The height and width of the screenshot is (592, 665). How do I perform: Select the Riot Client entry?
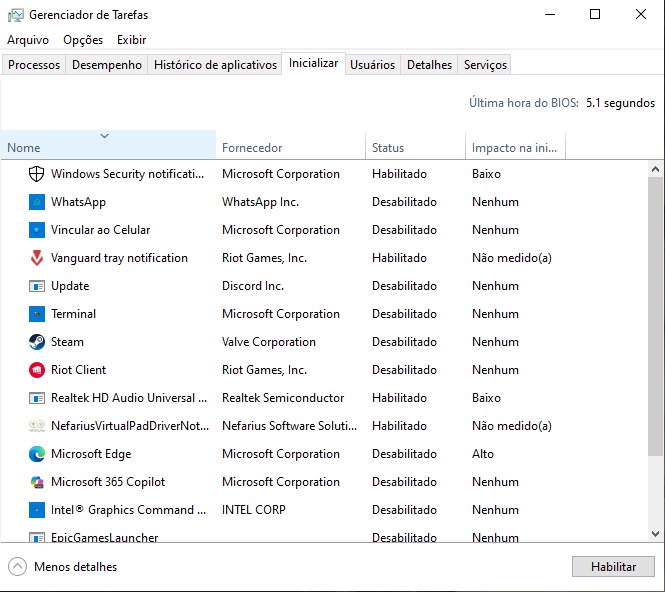click(78, 370)
